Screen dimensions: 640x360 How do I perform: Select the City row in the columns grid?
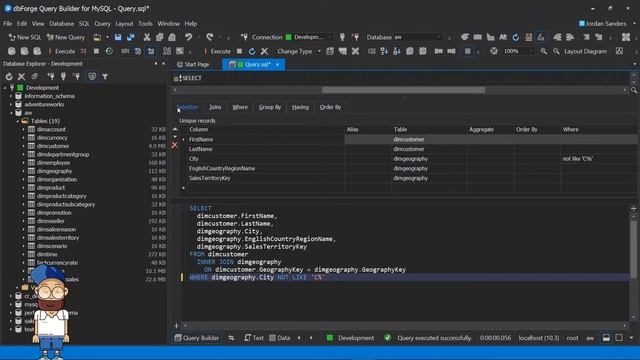408,159
